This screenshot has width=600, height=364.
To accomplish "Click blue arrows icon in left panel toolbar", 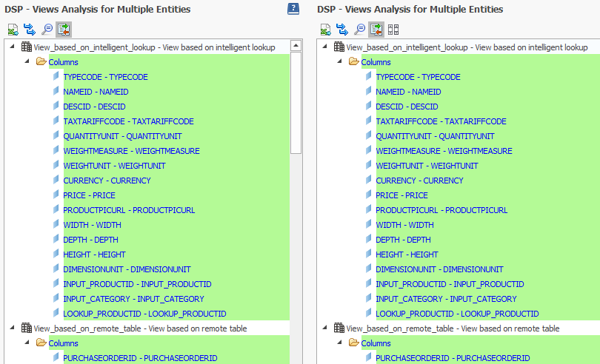I will pos(30,30).
